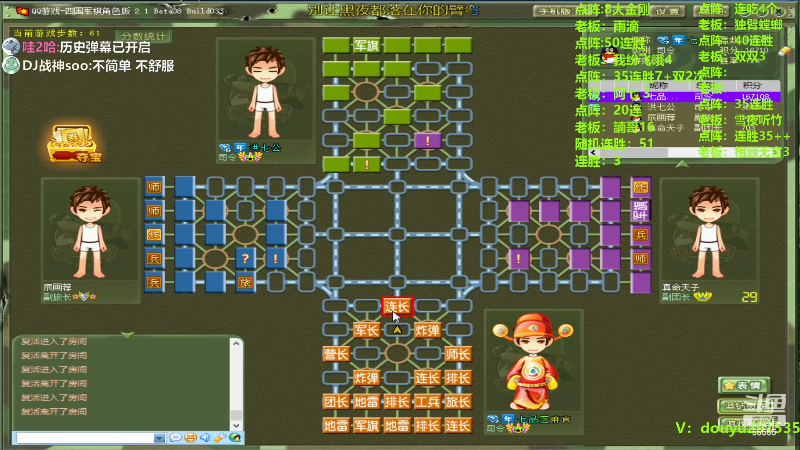Click captured 军 piece in right column
The width and height of the screenshot is (800, 450).
point(641,211)
